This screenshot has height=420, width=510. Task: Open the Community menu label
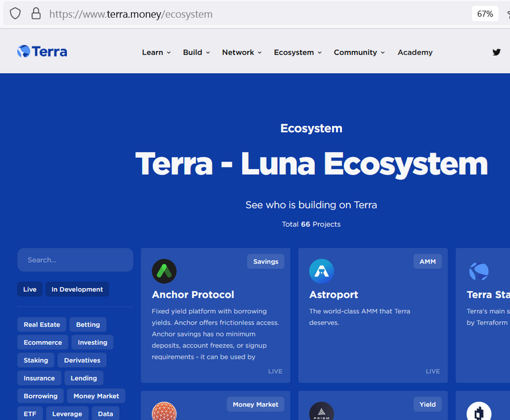[x=355, y=52]
